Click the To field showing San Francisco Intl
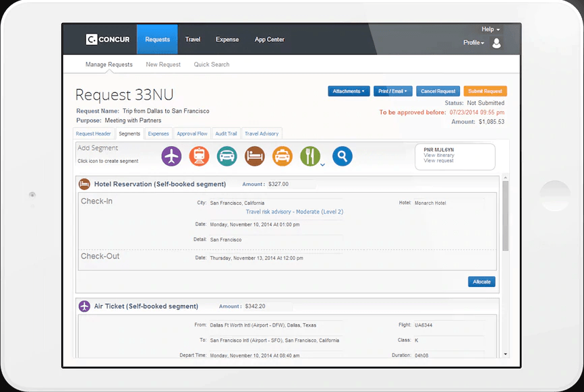Viewport: 584px width, 392px height. [276, 340]
